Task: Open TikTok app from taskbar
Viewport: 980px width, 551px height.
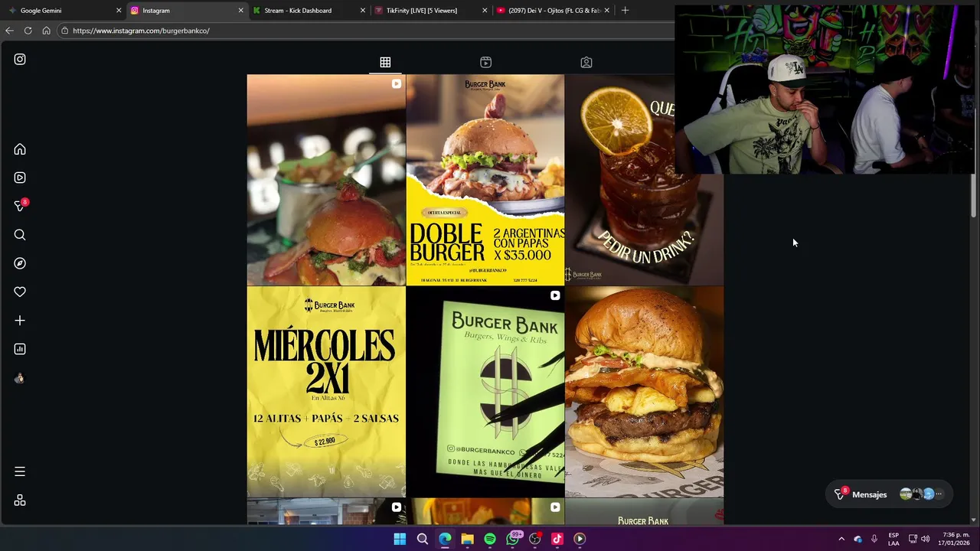Action: [x=557, y=539]
